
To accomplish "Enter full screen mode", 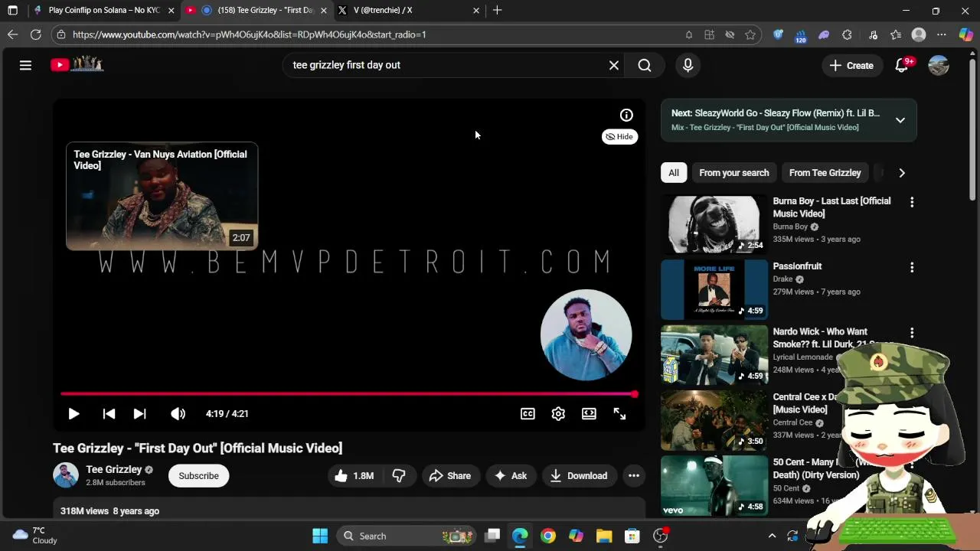I will point(619,413).
